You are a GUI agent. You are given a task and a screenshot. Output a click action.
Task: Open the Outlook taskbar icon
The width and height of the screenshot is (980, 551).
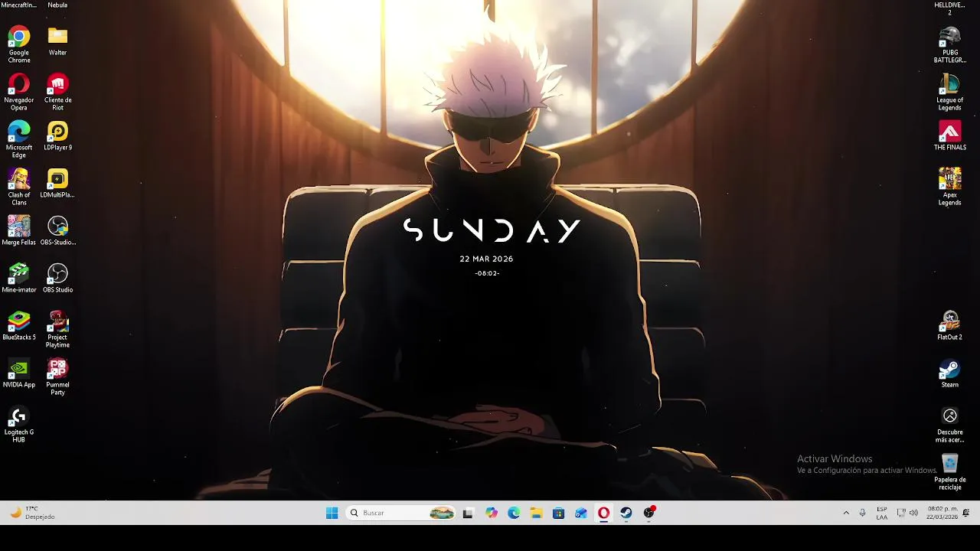581,513
